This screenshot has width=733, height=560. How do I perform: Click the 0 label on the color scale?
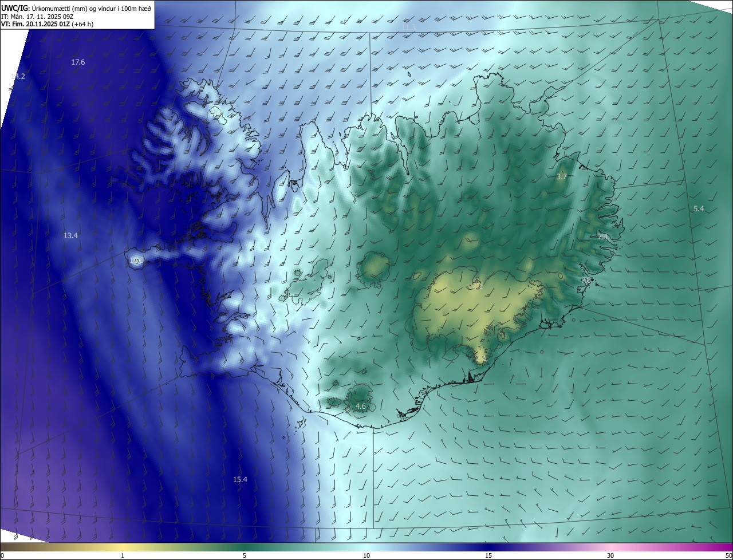[2, 555]
